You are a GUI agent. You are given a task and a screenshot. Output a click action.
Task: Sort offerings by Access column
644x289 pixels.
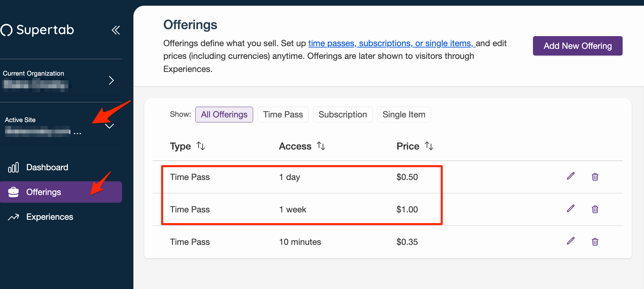click(321, 146)
